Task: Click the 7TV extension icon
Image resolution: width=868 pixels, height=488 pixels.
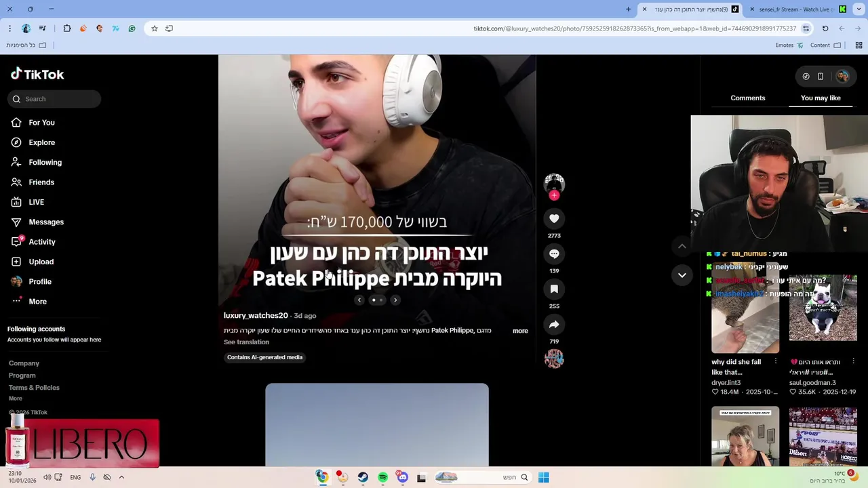Action: pyautogui.click(x=116, y=28)
